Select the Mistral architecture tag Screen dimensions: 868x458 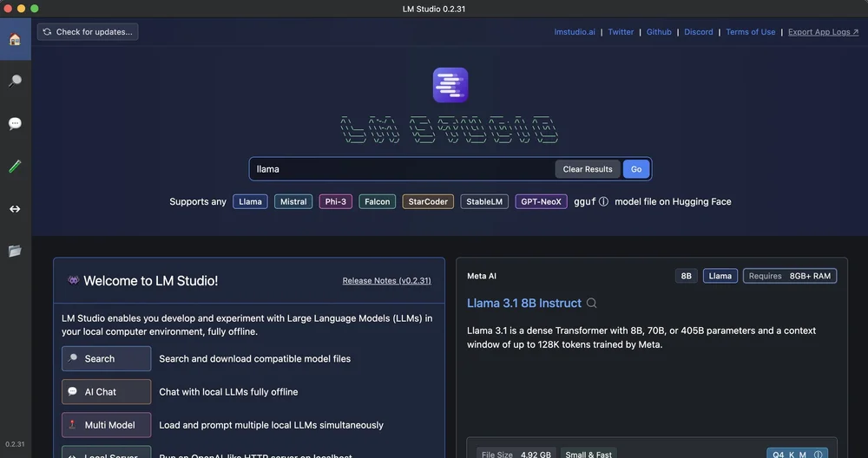click(293, 202)
